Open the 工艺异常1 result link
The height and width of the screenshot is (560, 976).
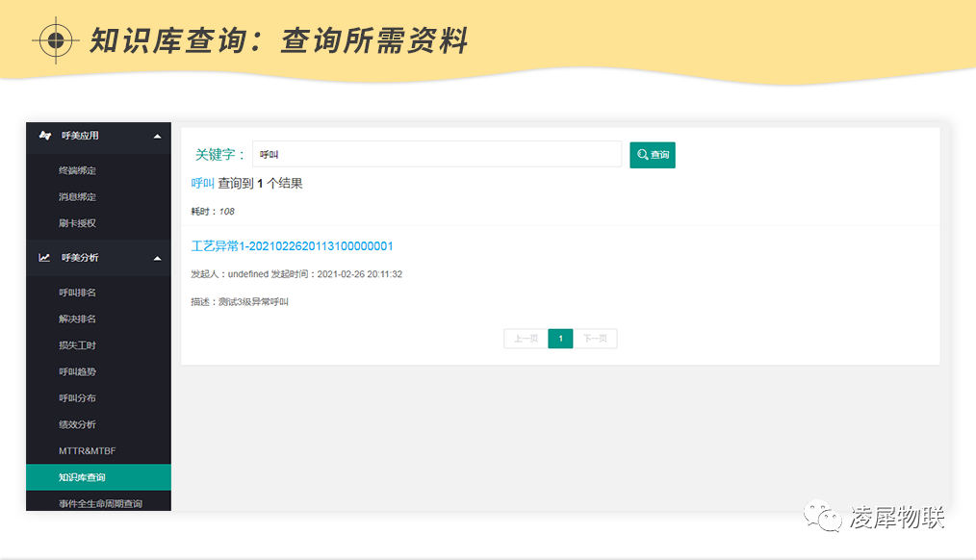tap(293, 246)
